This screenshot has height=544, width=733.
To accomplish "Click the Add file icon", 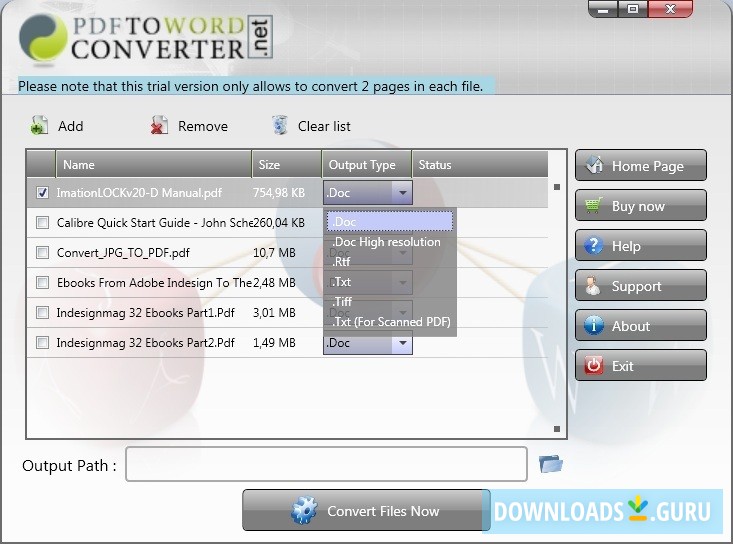I will coord(39,126).
